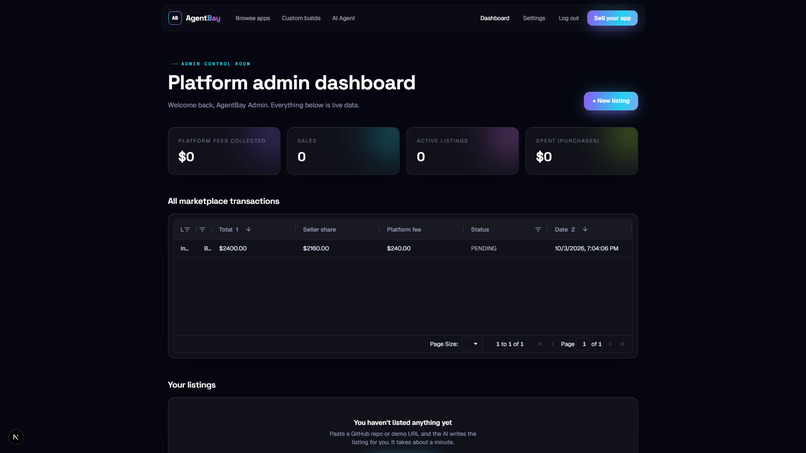The width and height of the screenshot is (806, 453).
Task: Open Browse apps in the navbar
Action: click(252, 18)
